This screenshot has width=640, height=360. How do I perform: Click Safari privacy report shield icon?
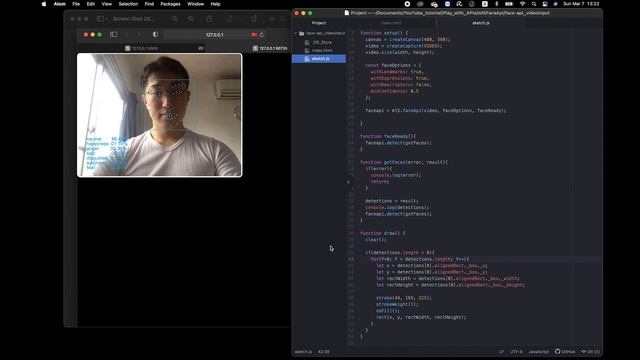pyautogui.click(x=155, y=35)
